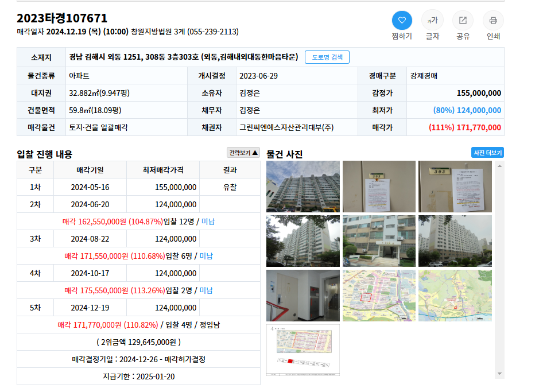Click the 건물면적 value 59.8㎡(18.09평)
Screen dimensions: 539x392
[x=95, y=110]
